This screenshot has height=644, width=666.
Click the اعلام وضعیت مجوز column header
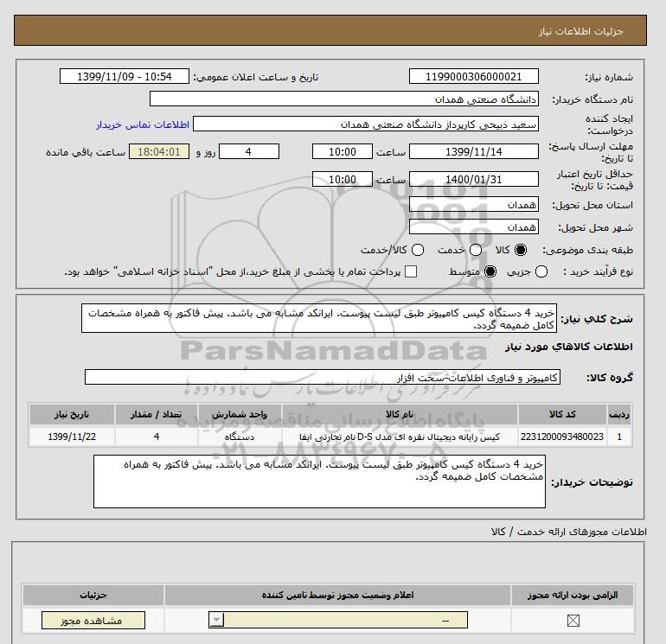point(337,596)
